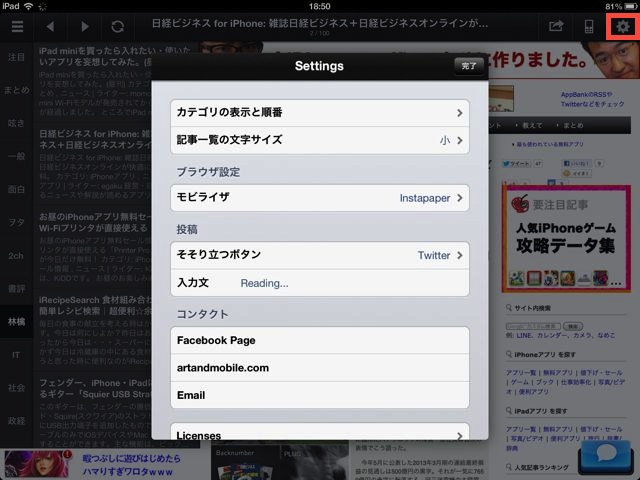Tap the blue chat bubble icon
This screenshot has width=640, height=480.
606,456
